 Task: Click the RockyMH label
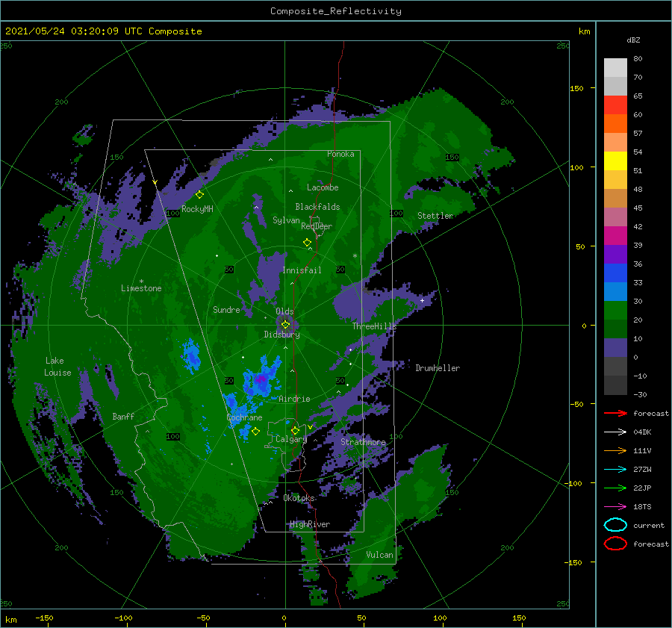point(197,209)
